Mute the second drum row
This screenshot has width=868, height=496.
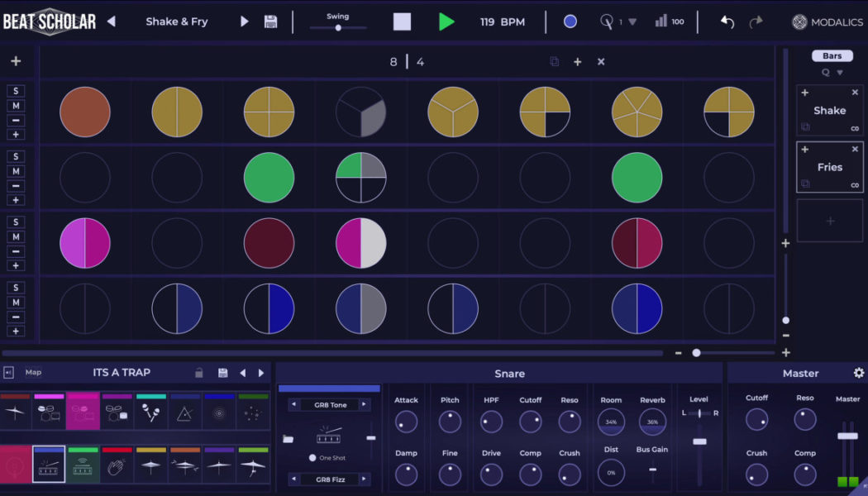[x=16, y=172]
